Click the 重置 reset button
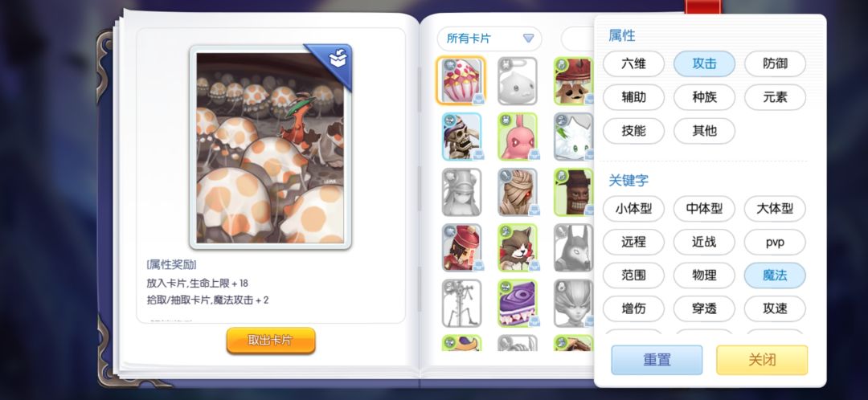The image size is (868, 400). pyautogui.click(x=657, y=360)
